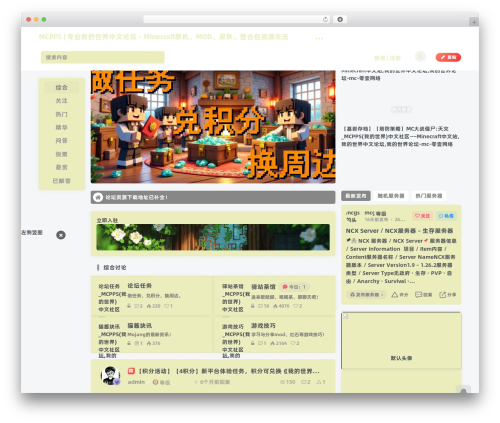This screenshot has width=500, height=423.
Task: Switch to the 热门服务器 tab
Action: [x=429, y=196]
